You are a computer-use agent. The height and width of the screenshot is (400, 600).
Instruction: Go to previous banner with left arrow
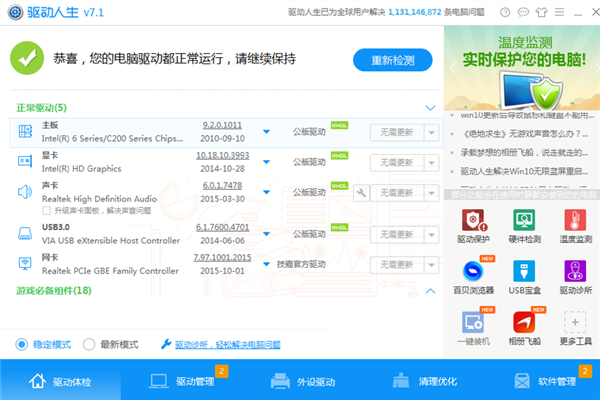452,69
